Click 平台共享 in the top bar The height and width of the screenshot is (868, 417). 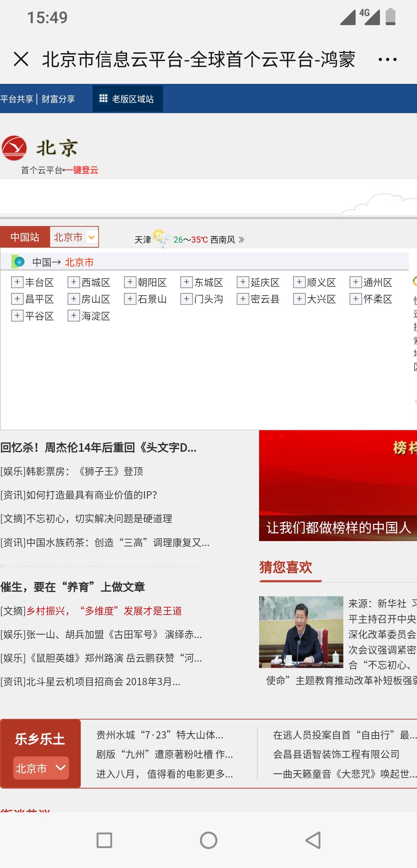tap(17, 99)
